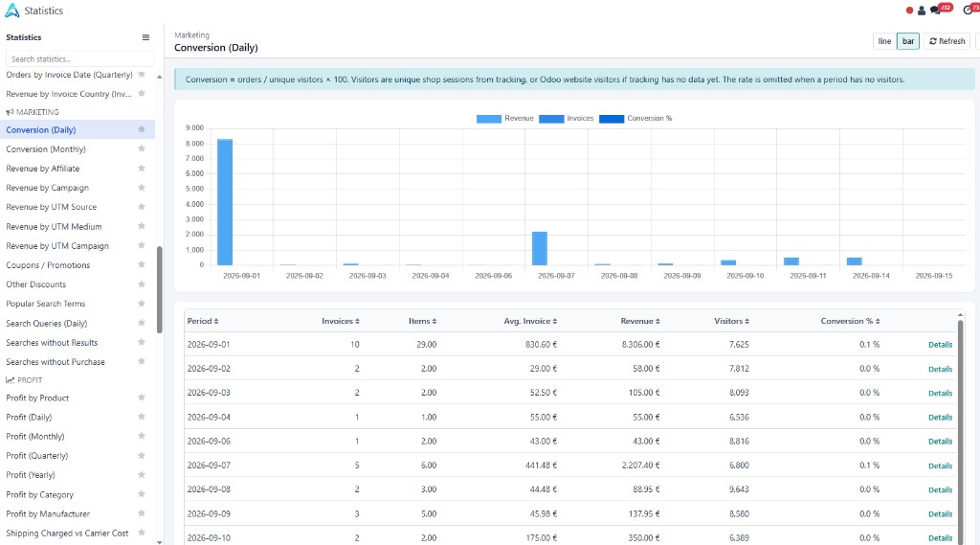The width and height of the screenshot is (980, 545).
Task: Star the Revenue by Affiliate report
Action: pos(142,169)
